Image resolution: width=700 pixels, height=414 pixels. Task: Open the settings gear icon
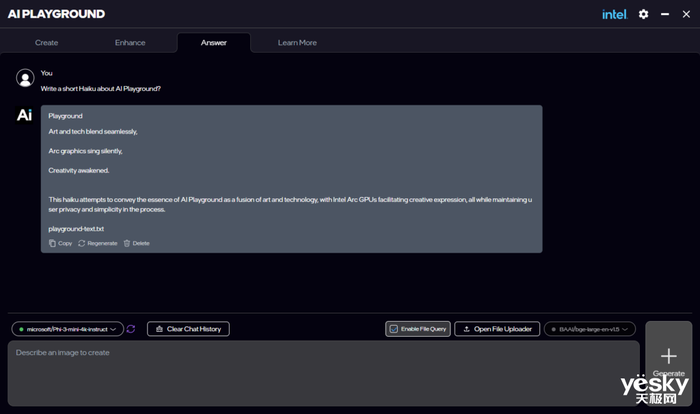coord(643,14)
